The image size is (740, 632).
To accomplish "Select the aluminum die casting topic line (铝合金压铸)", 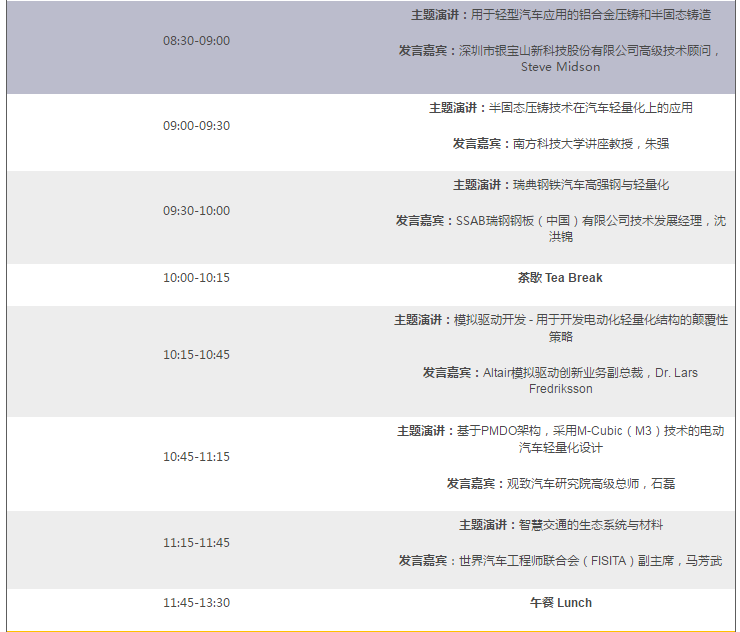I will (x=560, y=15).
